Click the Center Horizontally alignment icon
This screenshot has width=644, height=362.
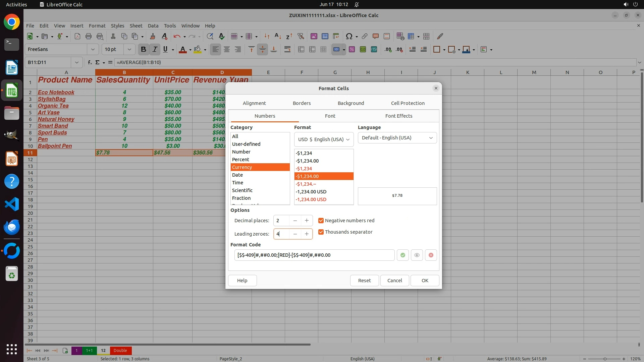227,50
